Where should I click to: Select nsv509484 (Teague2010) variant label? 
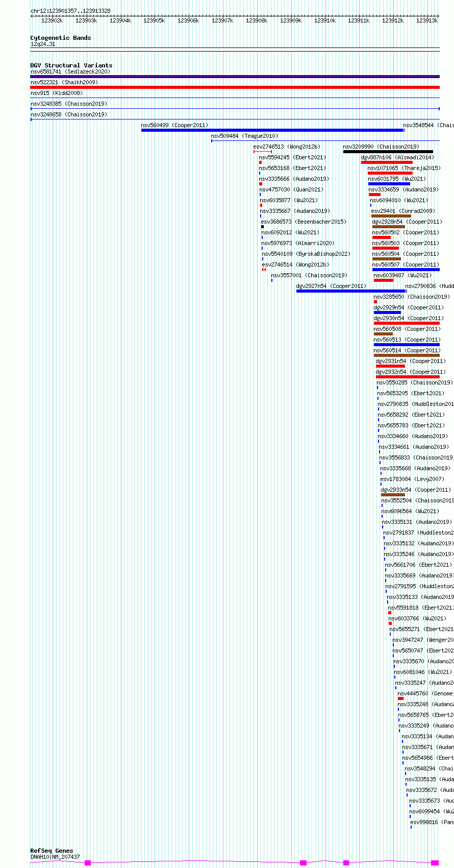244,136
